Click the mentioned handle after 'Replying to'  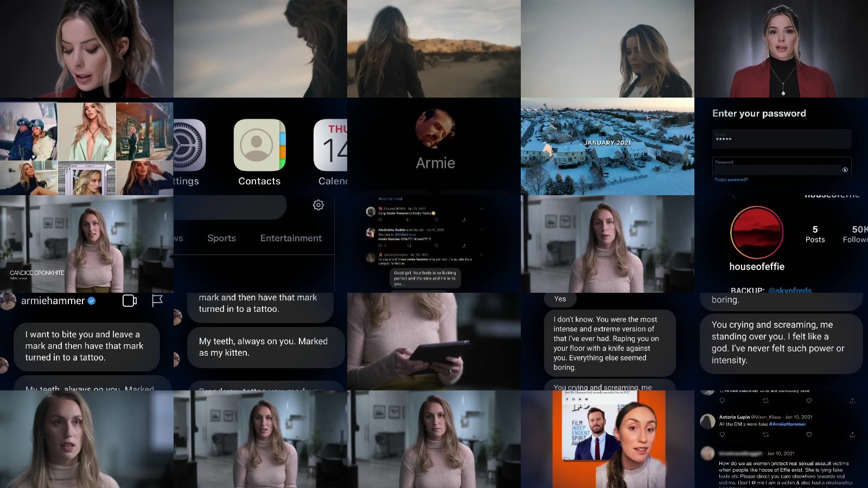click(x=405, y=234)
